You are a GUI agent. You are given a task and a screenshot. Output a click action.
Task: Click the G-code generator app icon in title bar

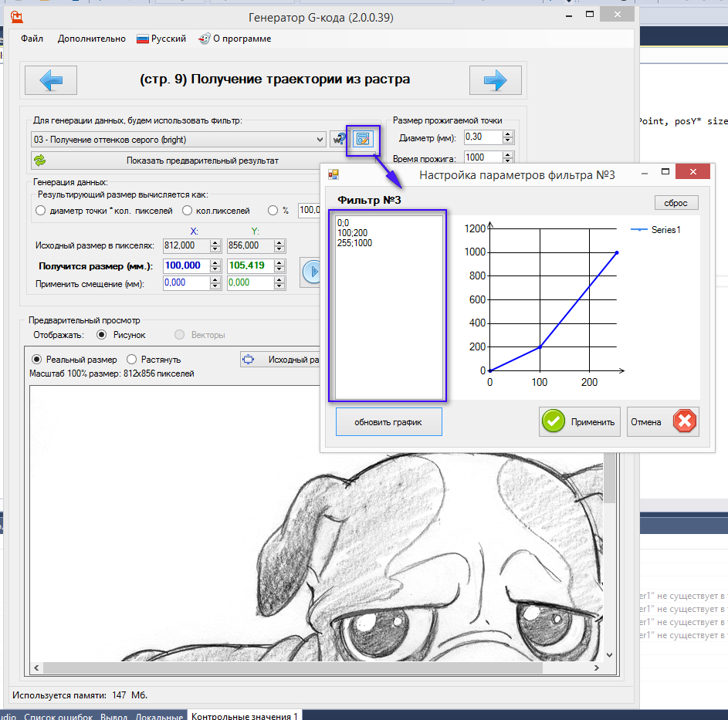coord(17,17)
